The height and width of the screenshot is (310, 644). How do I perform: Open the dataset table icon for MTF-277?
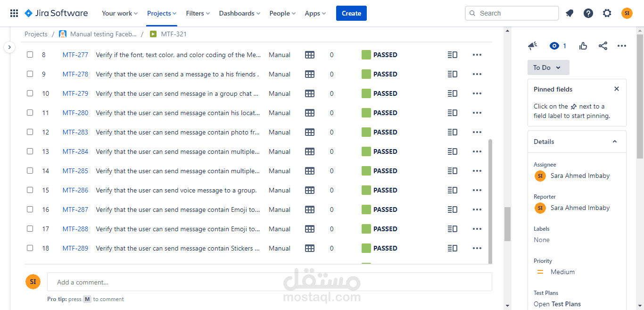310,55
